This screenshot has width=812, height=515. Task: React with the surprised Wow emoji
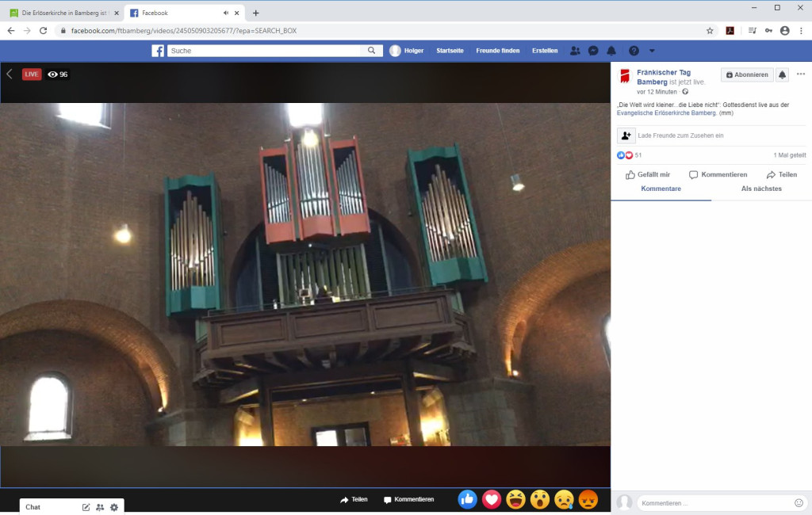point(540,499)
